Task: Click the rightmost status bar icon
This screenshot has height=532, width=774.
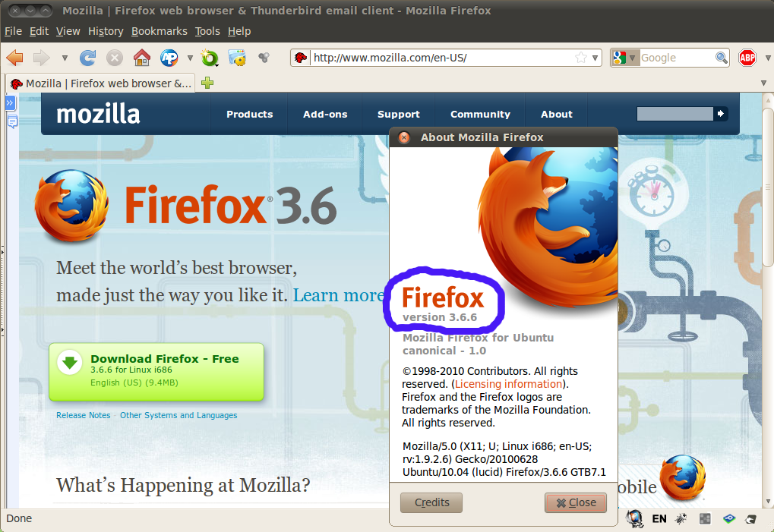Action: (x=750, y=518)
